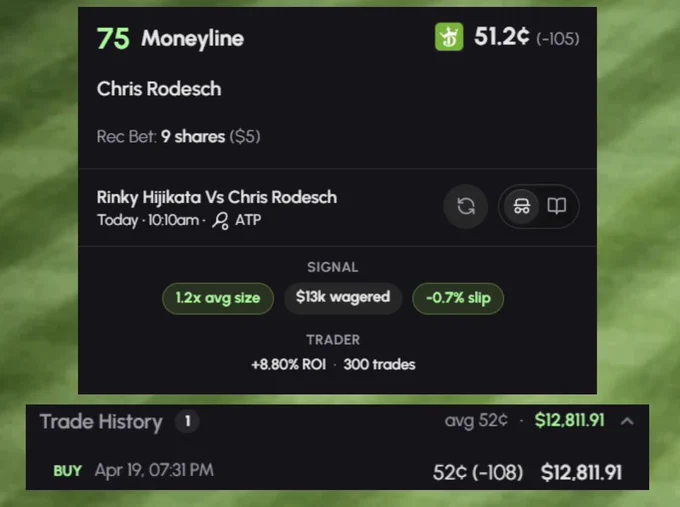Click the 9 shares recommended bet text
The image size is (680, 507).
[x=193, y=137]
